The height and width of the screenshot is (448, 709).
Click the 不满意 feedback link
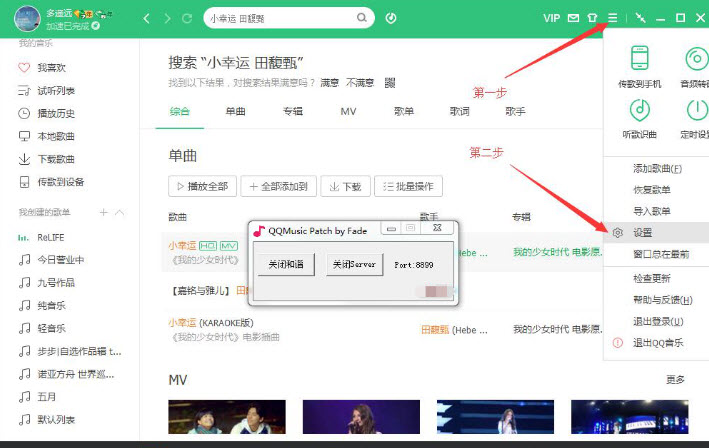[360, 83]
